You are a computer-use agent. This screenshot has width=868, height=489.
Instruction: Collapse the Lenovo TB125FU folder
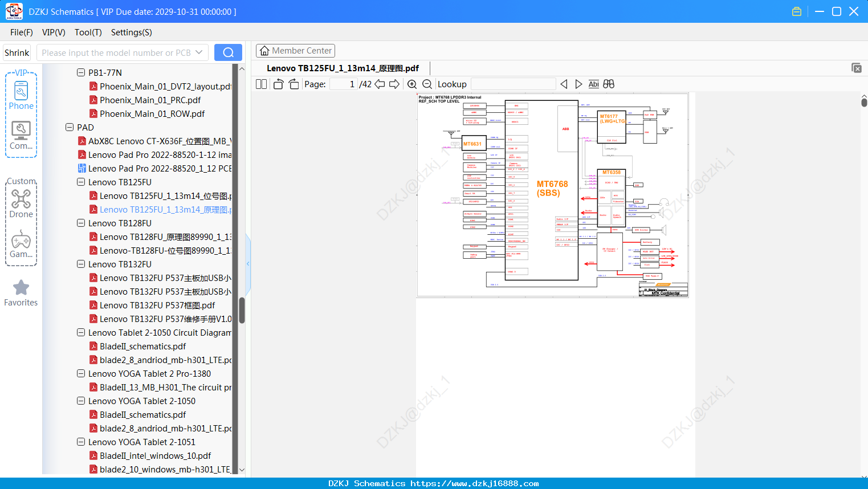point(81,182)
